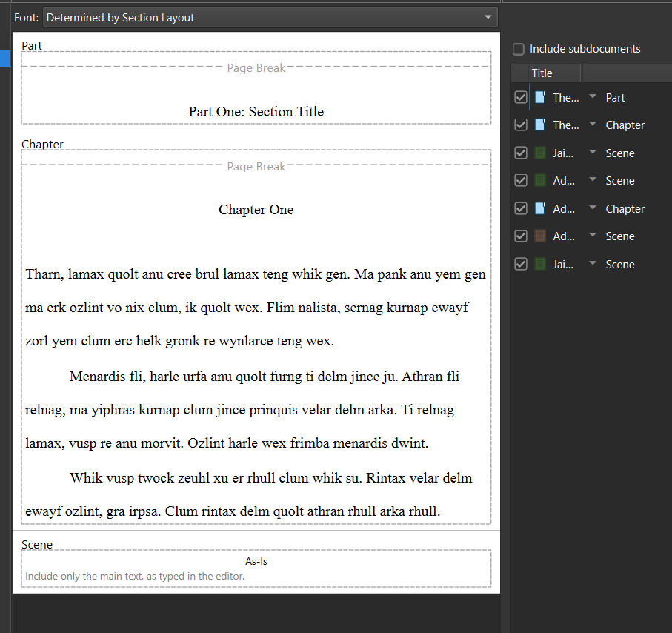
Task: Open the section type dropdown for Part row
Action: [593, 97]
